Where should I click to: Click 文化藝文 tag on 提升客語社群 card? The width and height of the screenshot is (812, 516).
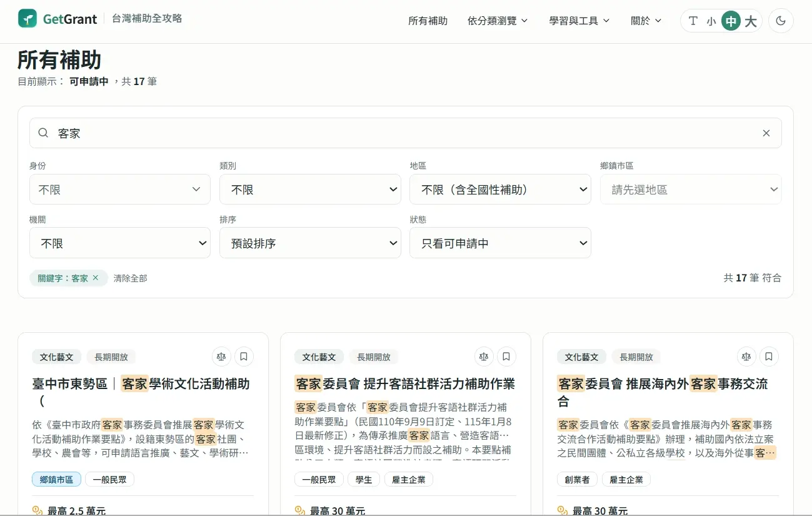coord(319,357)
